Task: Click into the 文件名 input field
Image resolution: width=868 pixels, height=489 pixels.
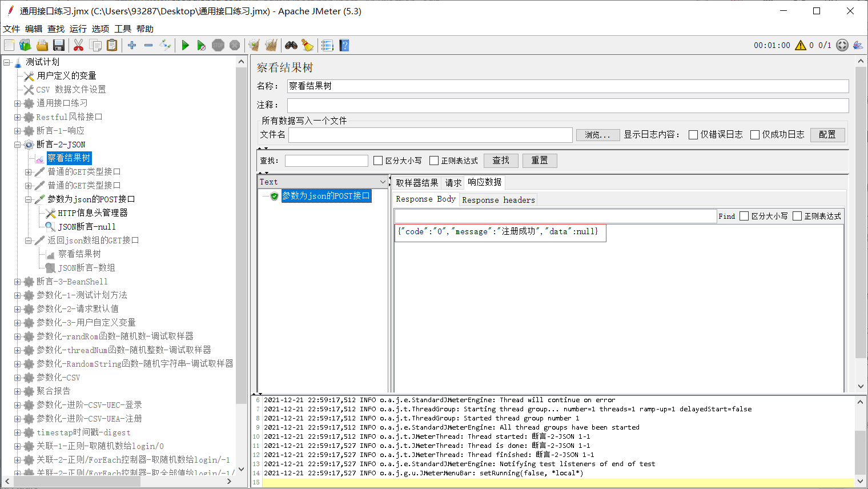Action: pyautogui.click(x=431, y=135)
